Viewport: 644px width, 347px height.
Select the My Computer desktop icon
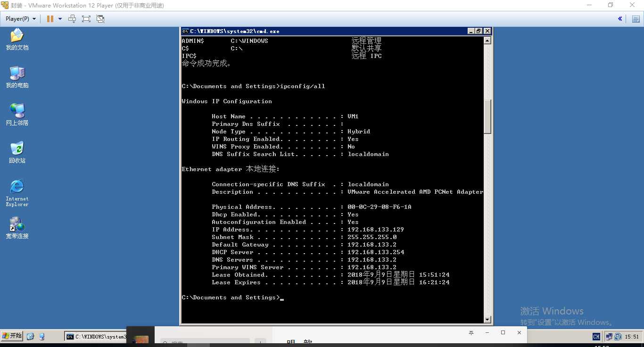point(17,77)
